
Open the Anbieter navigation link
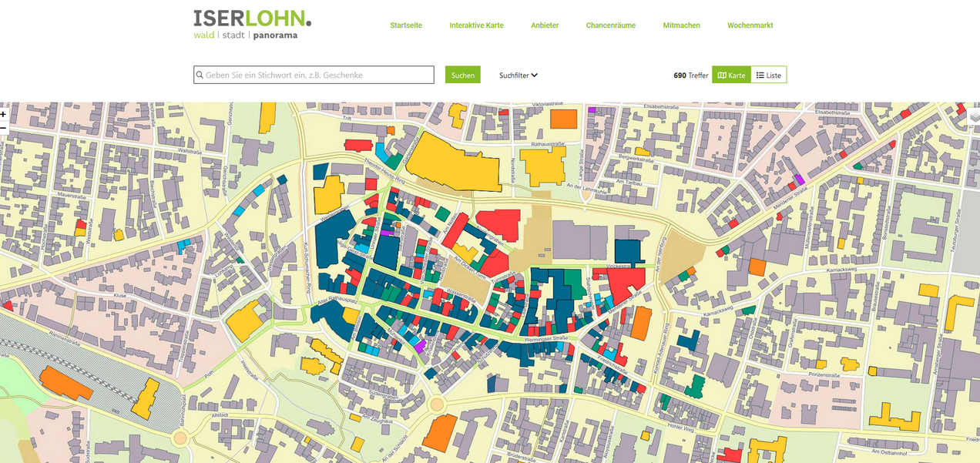[x=545, y=25]
